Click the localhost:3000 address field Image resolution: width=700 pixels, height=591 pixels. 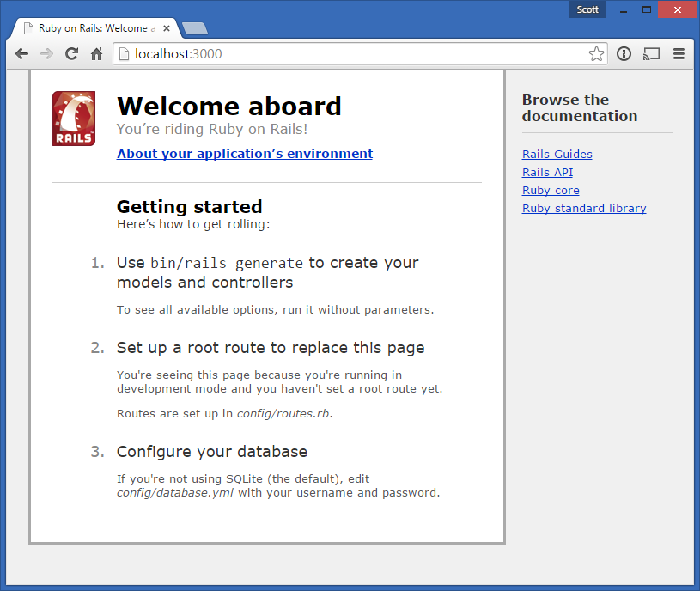359,54
